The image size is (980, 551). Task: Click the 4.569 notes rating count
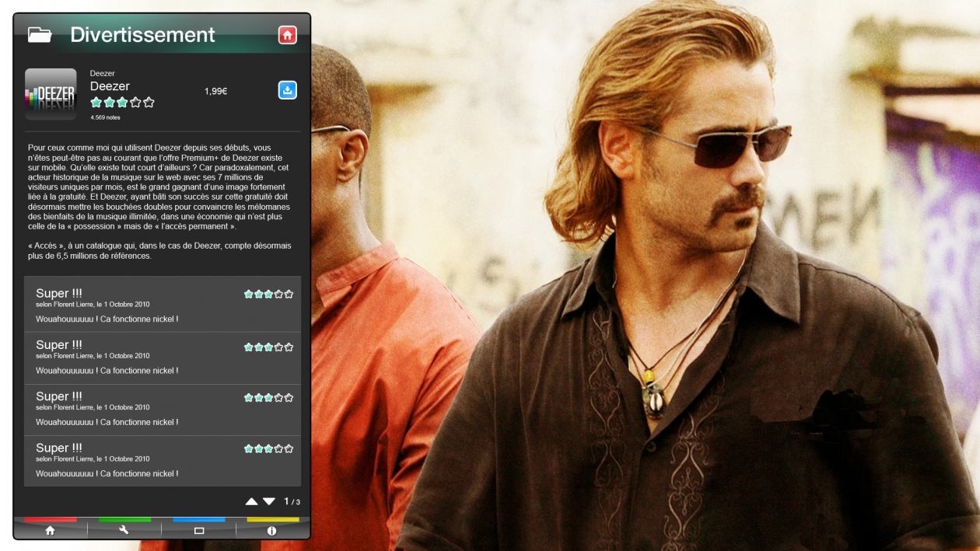pos(105,117)
